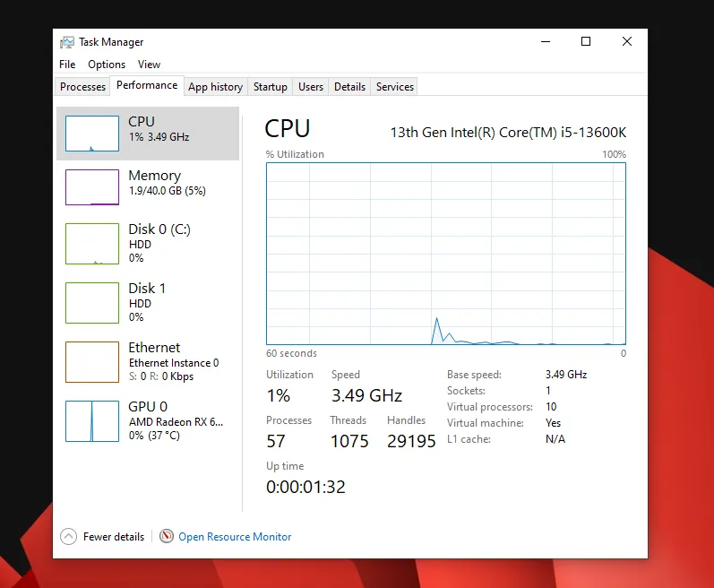Select the Memory usage graph icon
The height and width of the screenshot is (588, 714).
[x=92, y=187]
